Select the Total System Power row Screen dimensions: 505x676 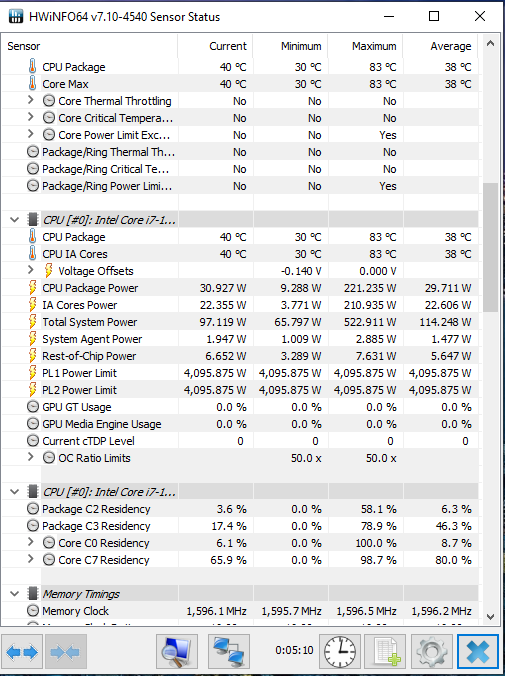pyautogui.click(x=240, y=322)
